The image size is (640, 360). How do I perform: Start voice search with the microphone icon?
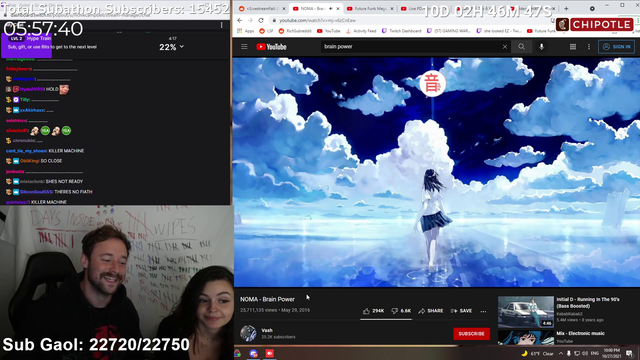pos(541,47)
